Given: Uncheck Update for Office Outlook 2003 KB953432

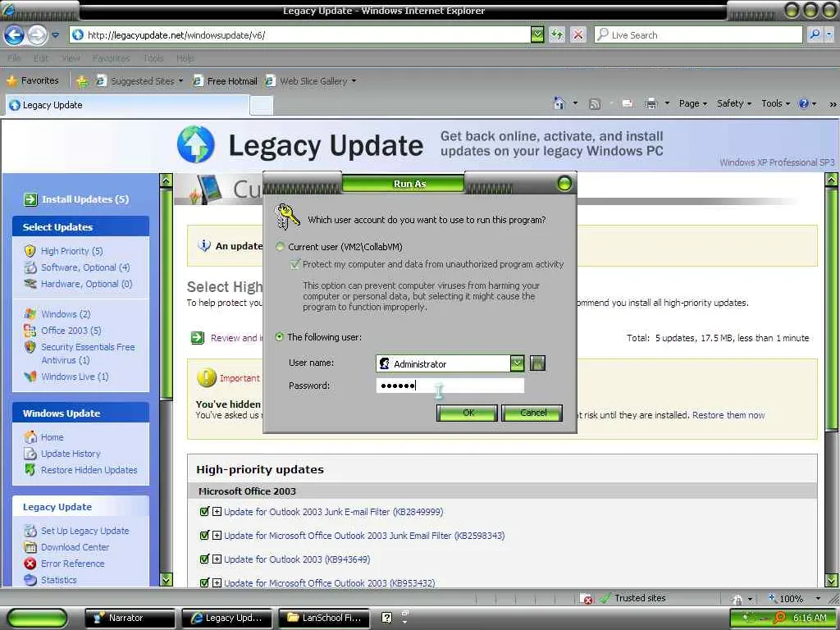Looking at the screenshot, I should coord(204,583).
